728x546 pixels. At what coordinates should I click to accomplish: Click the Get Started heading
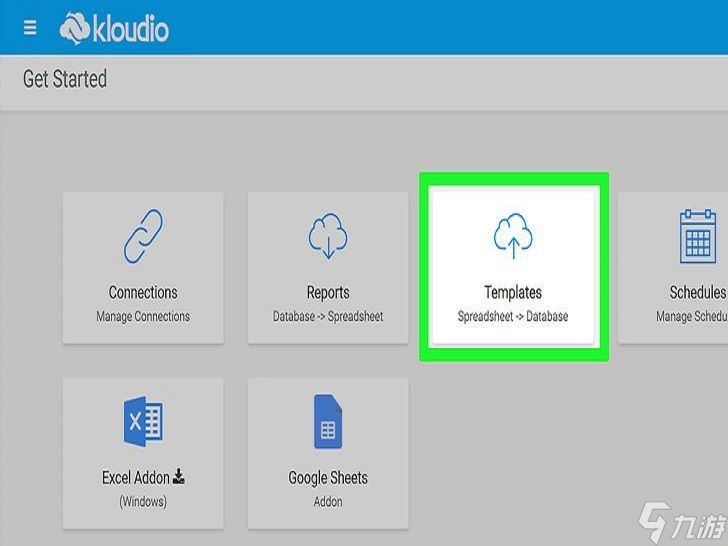[x=65, y=79]
